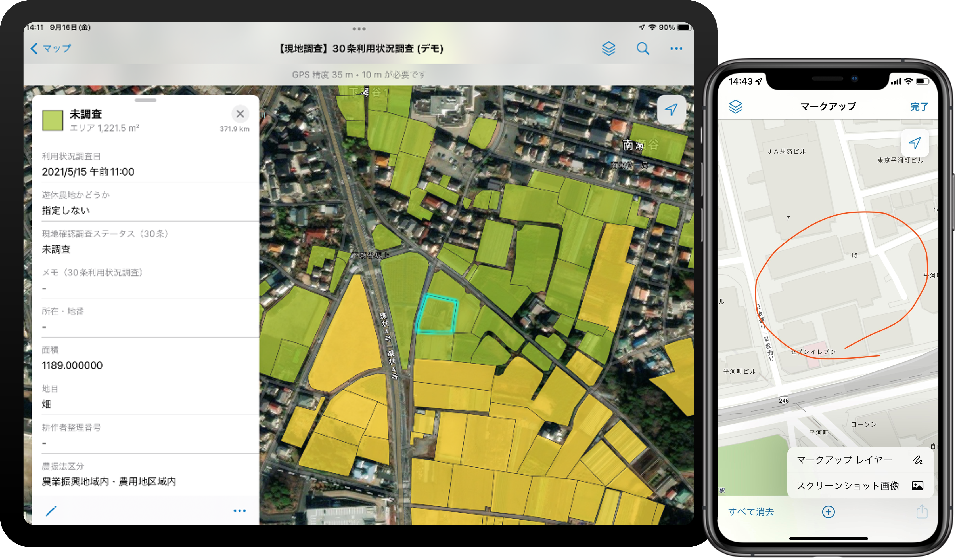Tap the plus add button on the iPhone

coord(828,512)
